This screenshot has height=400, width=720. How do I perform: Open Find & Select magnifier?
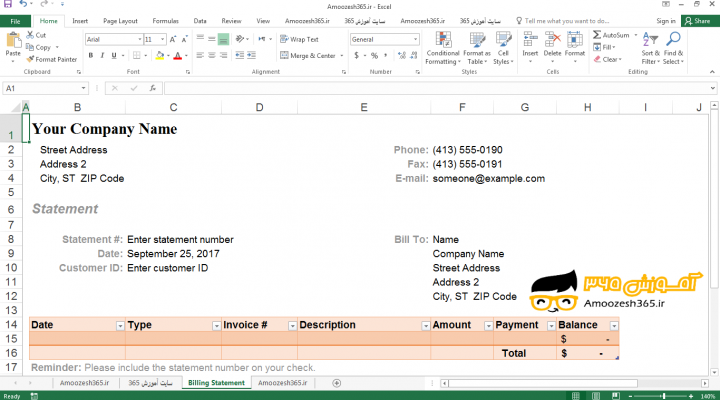tap(673, 48)
